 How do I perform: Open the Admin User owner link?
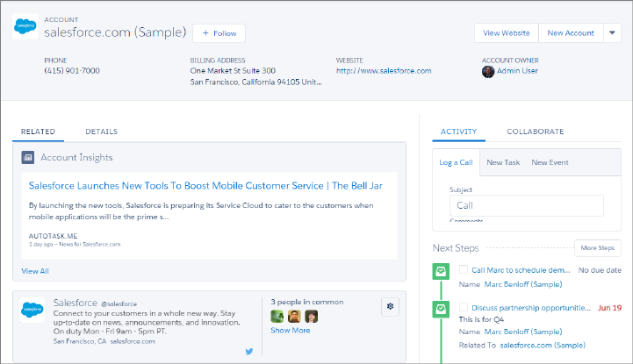517,71
